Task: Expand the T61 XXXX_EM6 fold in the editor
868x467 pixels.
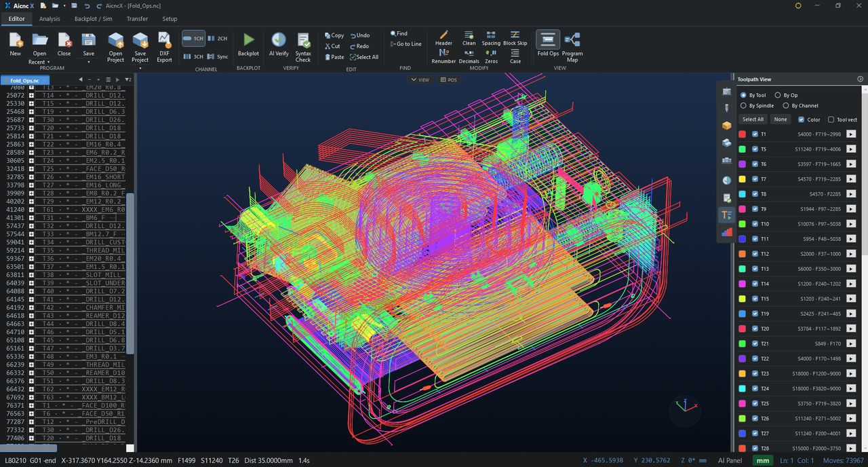Action: coord(31,210)
